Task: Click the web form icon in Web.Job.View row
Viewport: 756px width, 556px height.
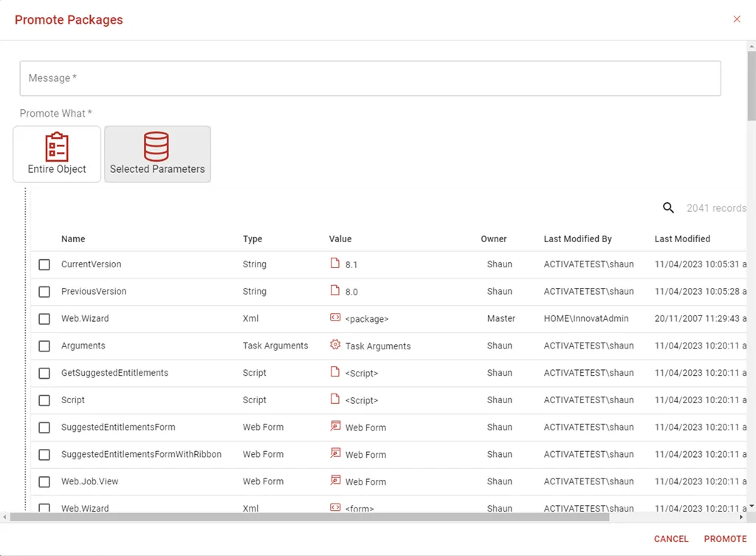Action: 335,480
